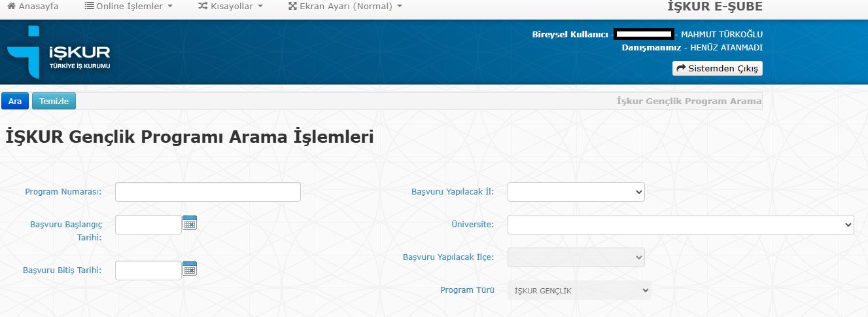Viewport: 868px width, 317px height.
Task: Click the MAHMUT TÜRKOĞLU user name
Action: pos(721,35)
